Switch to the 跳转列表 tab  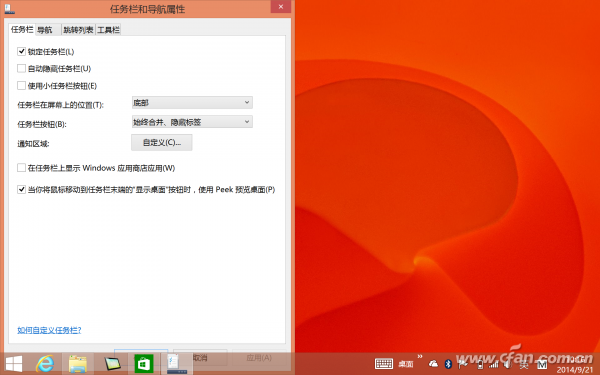[78, 30]
